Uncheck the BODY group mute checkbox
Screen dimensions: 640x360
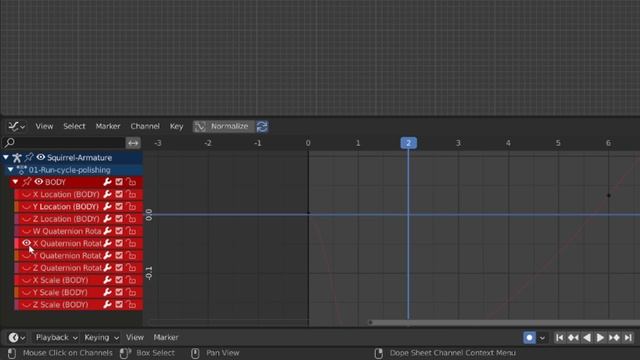tap(119, 182)
